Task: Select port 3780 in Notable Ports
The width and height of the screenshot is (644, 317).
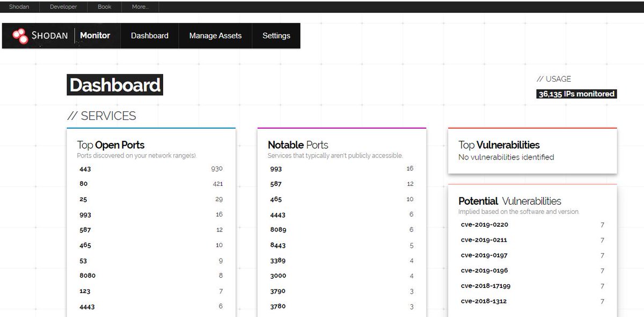Action: click(278, 306)
